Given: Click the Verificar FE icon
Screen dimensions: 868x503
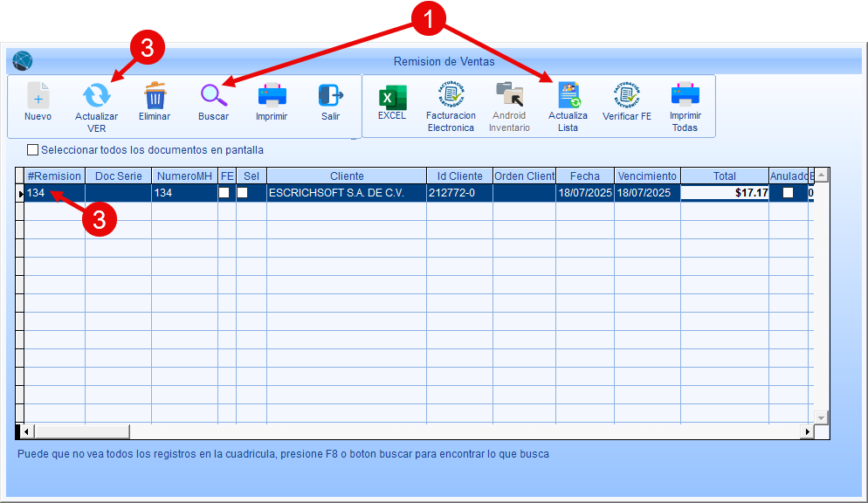Looking at the screenshot, I should click(626, 95).
